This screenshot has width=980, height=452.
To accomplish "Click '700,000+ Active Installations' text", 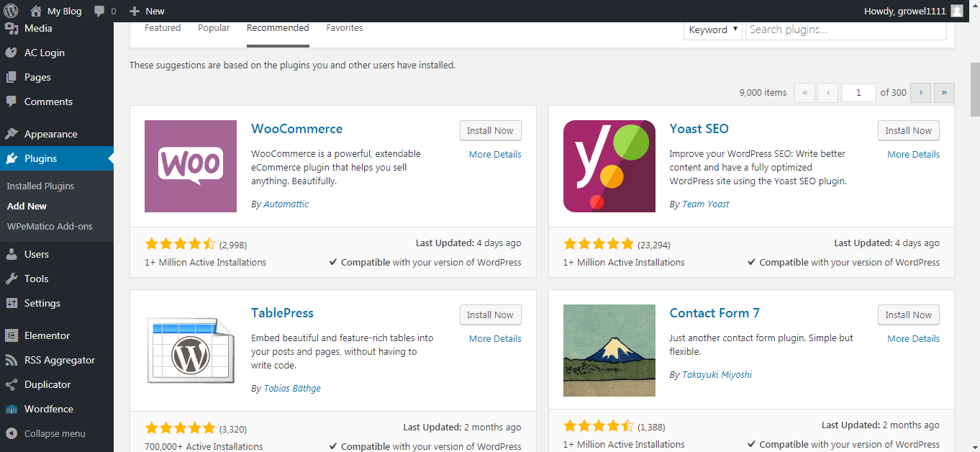I will [x=204, y=446].
